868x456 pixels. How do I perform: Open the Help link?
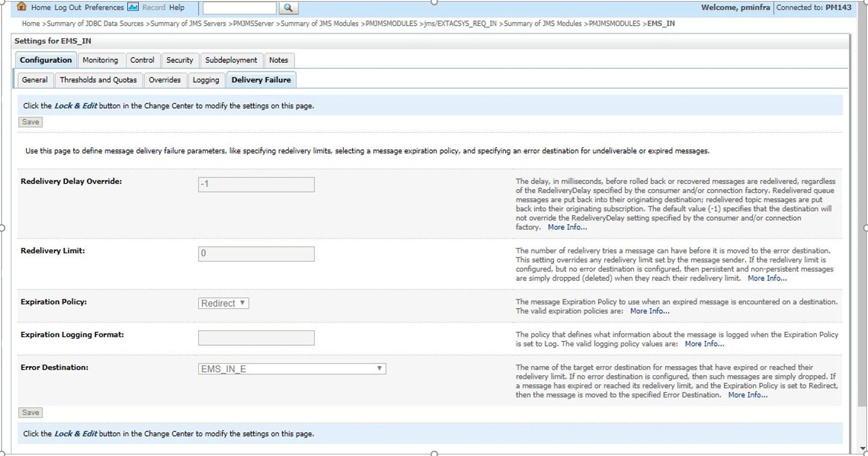coord(177,8)
